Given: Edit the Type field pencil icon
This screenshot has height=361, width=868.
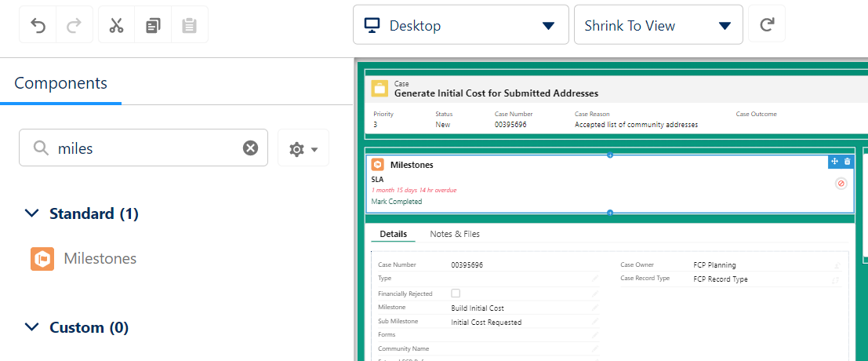Looking at the screenshot, I should 595,279.
